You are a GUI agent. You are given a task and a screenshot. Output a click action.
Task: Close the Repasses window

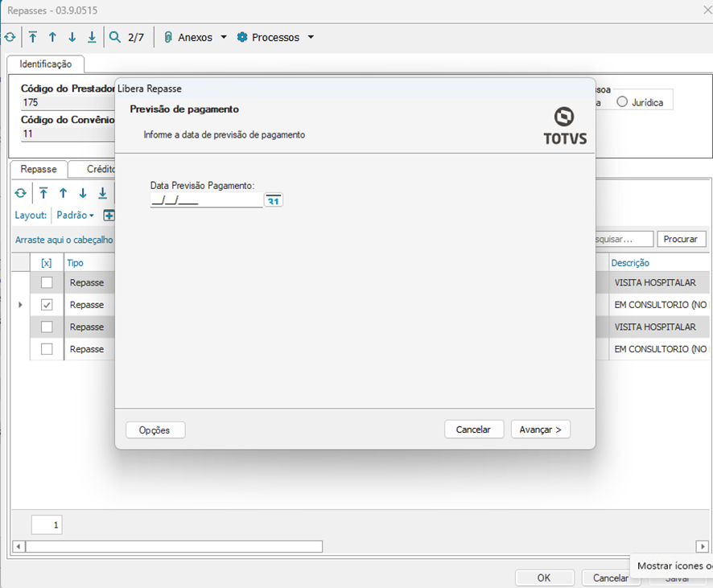[707, 10]
